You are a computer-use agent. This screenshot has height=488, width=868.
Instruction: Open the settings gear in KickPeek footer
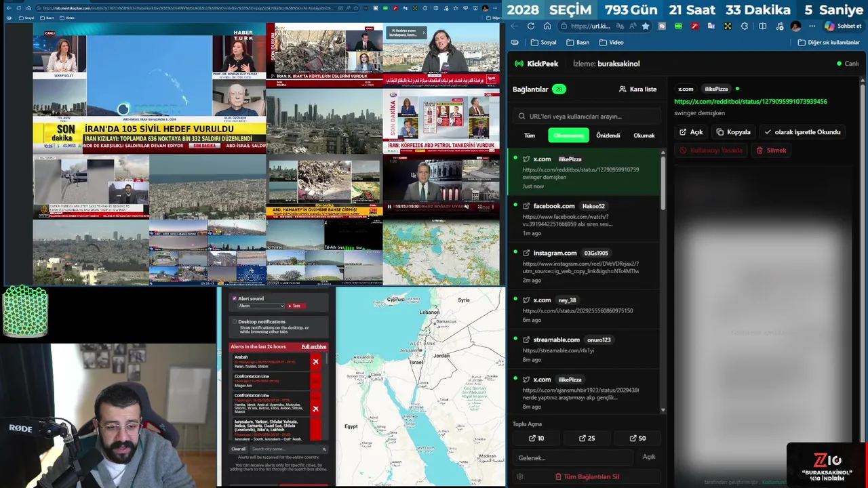pyautogui.click(x=520, y=476)
